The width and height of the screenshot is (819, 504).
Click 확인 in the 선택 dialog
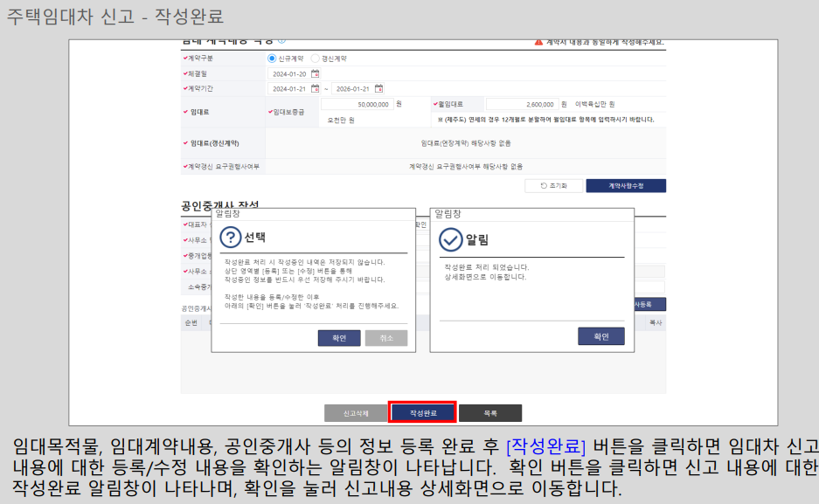click(x=340, y=336)
